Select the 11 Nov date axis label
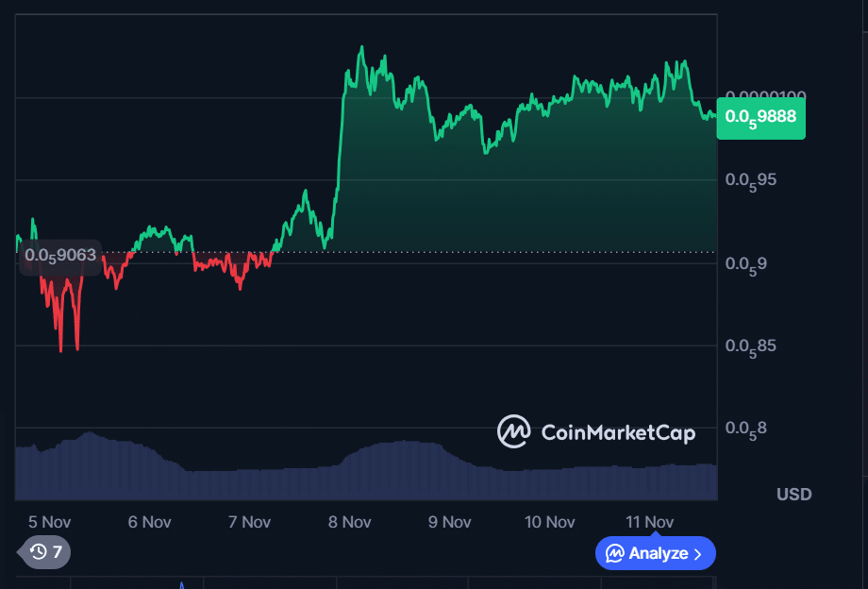 pyautogui.click(x=649, y=521)
